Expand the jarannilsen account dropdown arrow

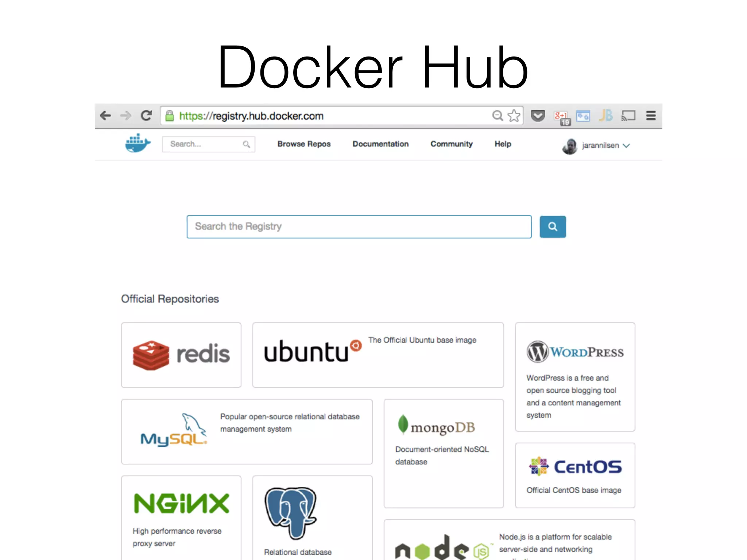[x=626, y=146]
